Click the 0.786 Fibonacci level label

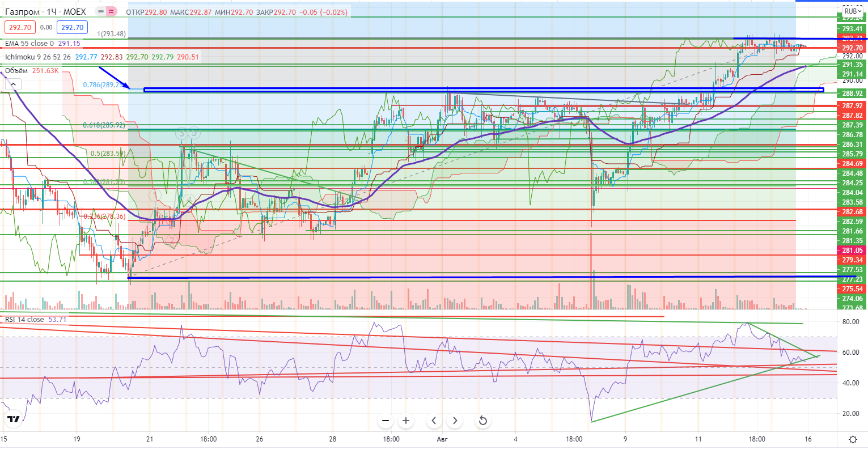[x=104, y=85]
